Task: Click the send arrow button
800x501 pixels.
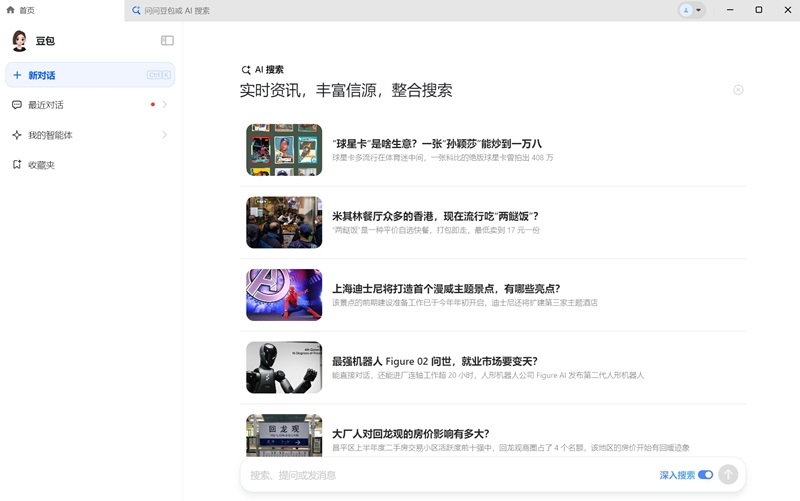Action: 728,474
